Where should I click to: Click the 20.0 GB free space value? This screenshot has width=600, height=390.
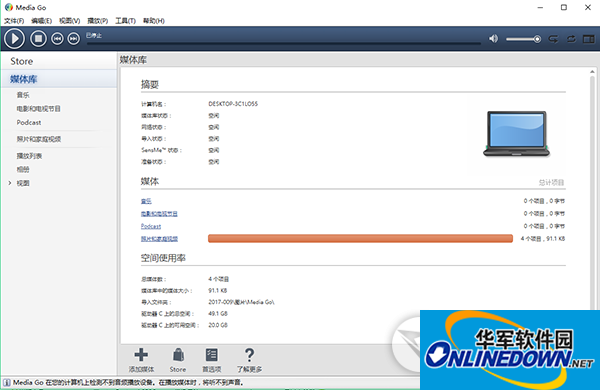[218, 325]
